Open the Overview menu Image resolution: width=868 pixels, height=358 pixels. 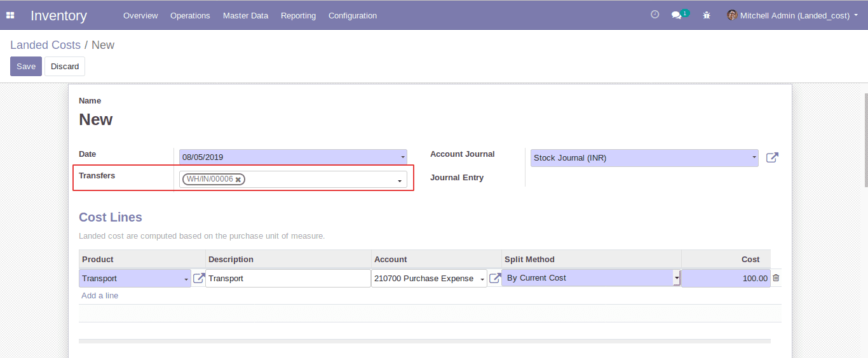[140, 15]
